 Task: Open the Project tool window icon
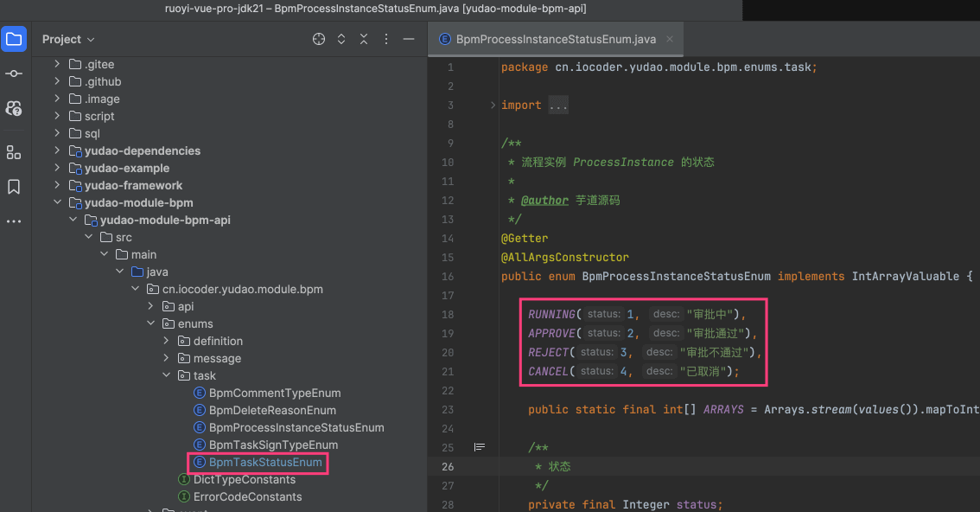tap(14, 39)
